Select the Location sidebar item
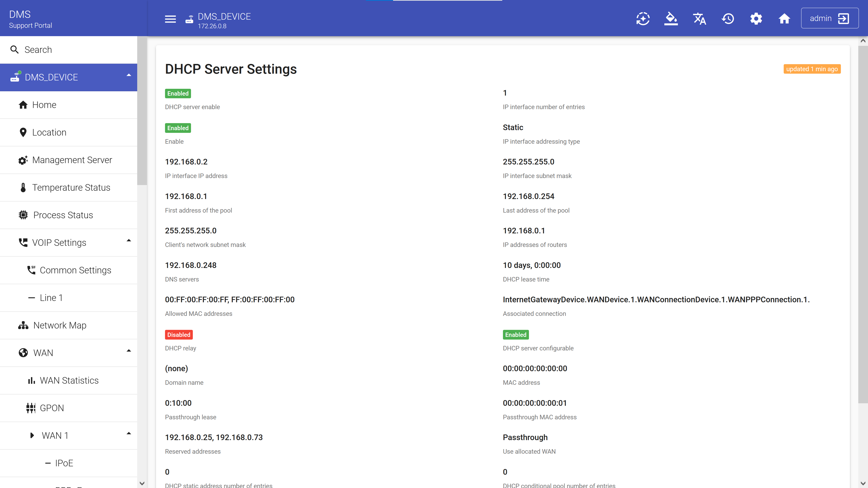The height and width of the screenshot is (488, 868). click(x=49, y=132)
